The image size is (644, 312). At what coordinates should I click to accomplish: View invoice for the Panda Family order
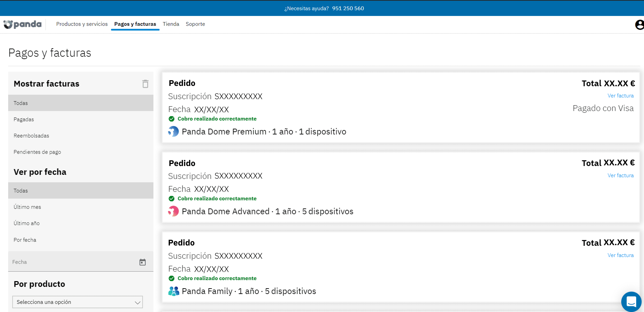621,255
